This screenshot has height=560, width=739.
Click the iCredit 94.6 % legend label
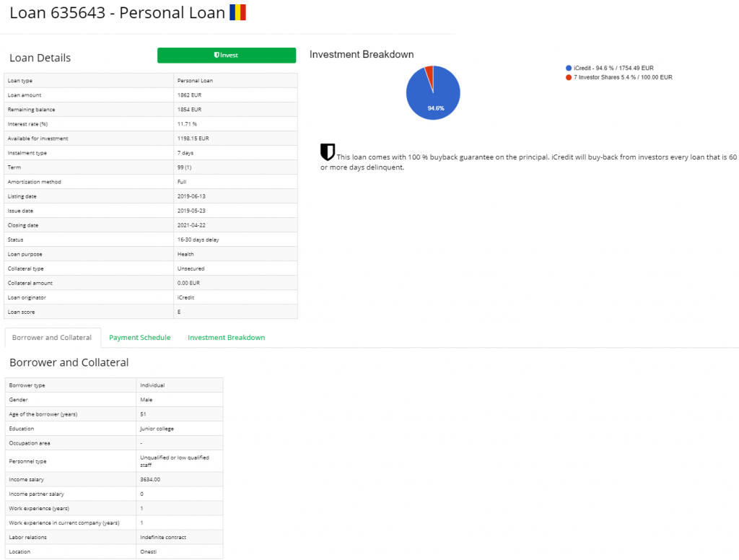[x=613, y=68]
